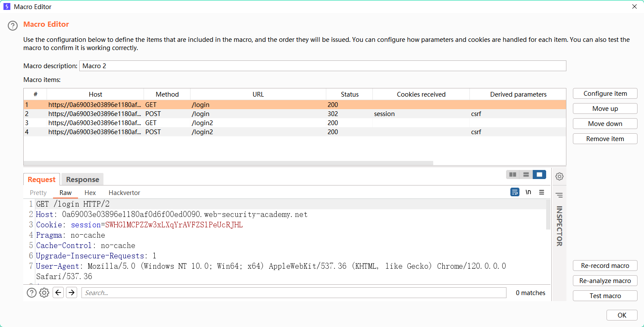Click the request editor vertical scrollbar
The height and width of the screenshot is (327, 644).
point(548,214)
